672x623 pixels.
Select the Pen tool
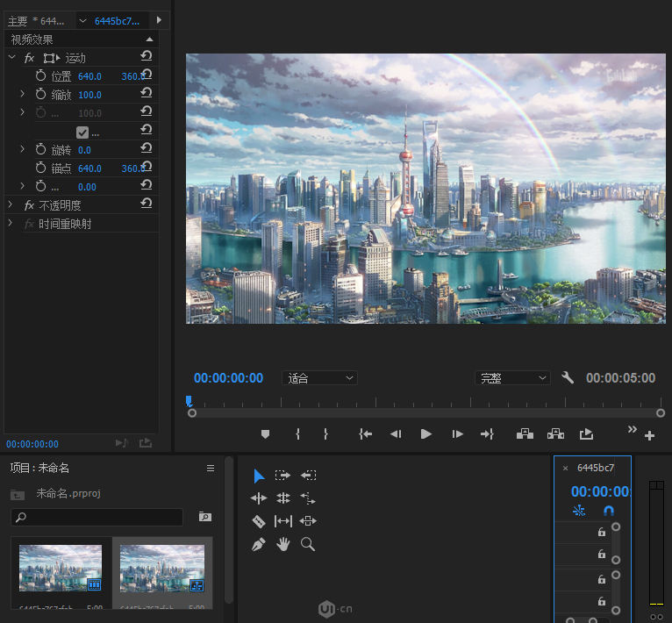[259, 545]
